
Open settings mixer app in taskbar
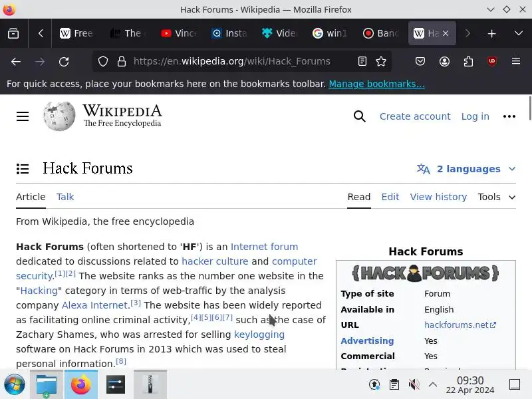pos(115,385)
